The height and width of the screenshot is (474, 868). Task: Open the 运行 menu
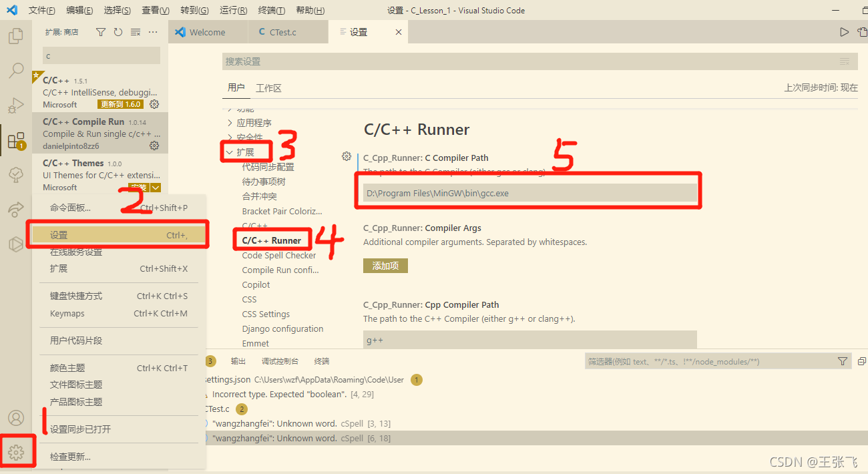(233, 10)
